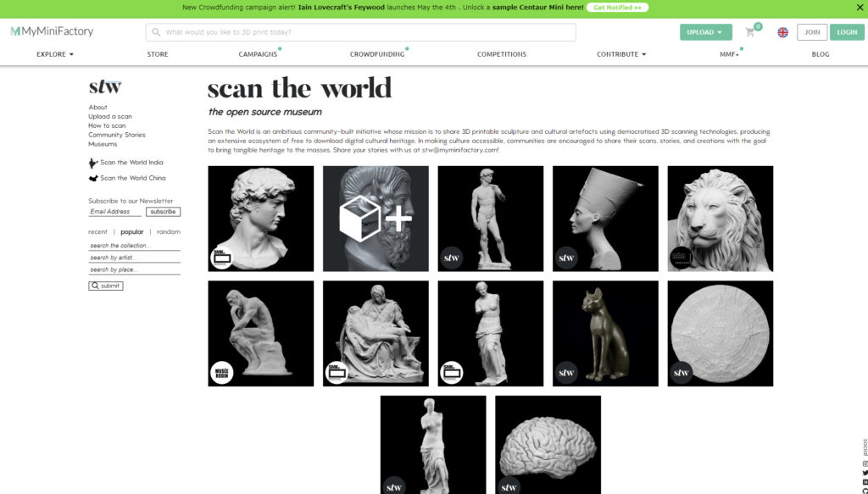This screenshot has width=868, height=494.
Task: Click the UK flag language icon
Action: tap(782, 32)
